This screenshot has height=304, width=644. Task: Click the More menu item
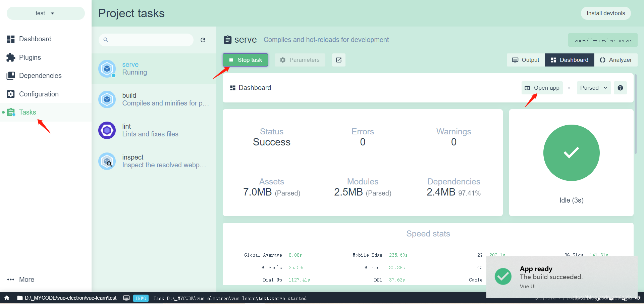click(46, 279)
